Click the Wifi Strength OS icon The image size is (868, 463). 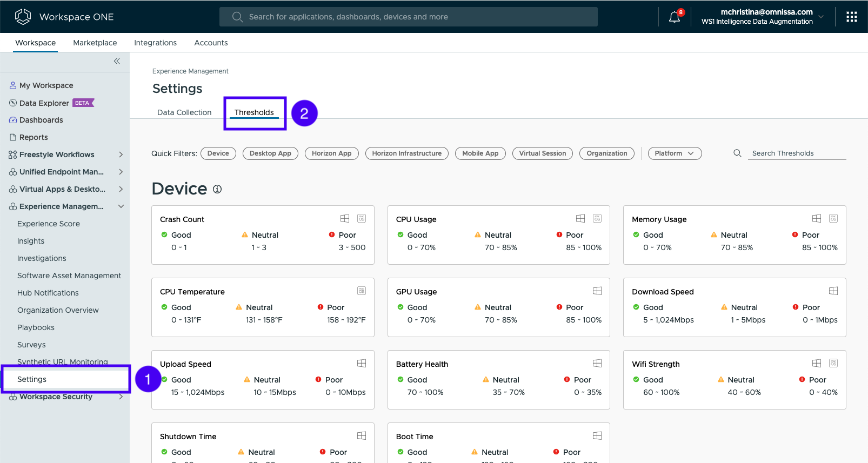coord(833,363)
